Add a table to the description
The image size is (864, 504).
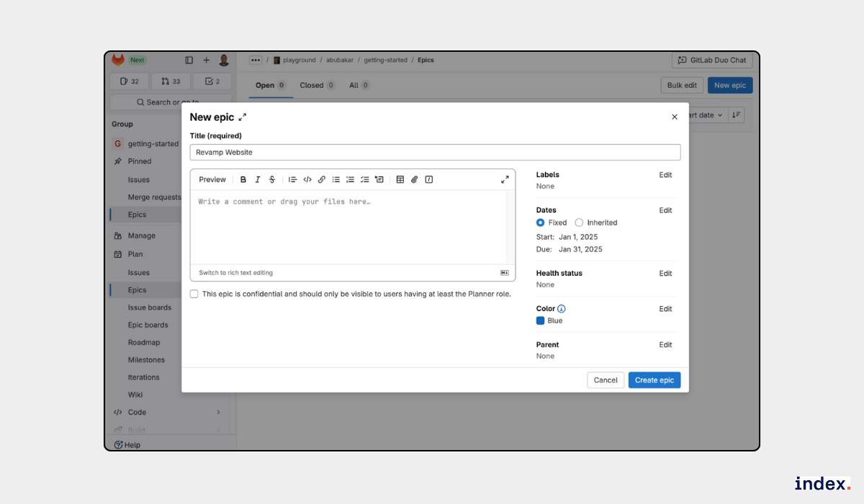400,180
